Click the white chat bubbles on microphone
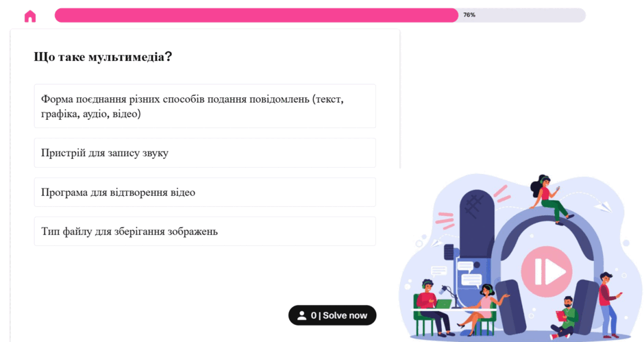This screenshot has width=644, height=342. (469, 273)
